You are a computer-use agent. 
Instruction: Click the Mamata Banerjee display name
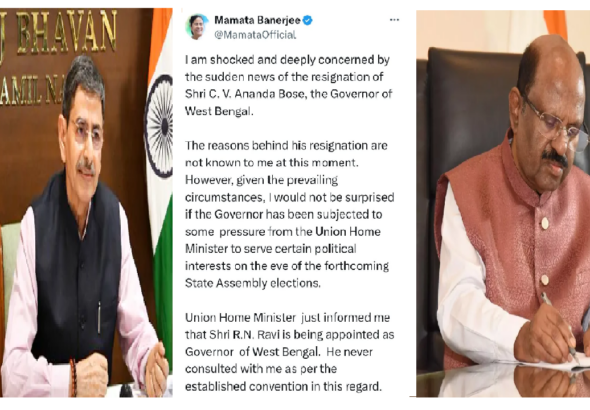[x=257, y=20]
